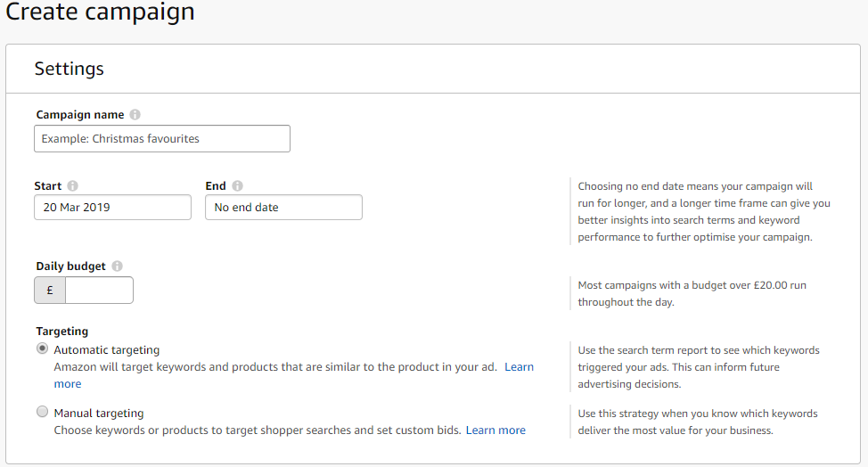Image resolution: width=868 pixels, height=467 pixels.
Task: Click the 'Use this strategy' tip text
Action: point(698,422)
